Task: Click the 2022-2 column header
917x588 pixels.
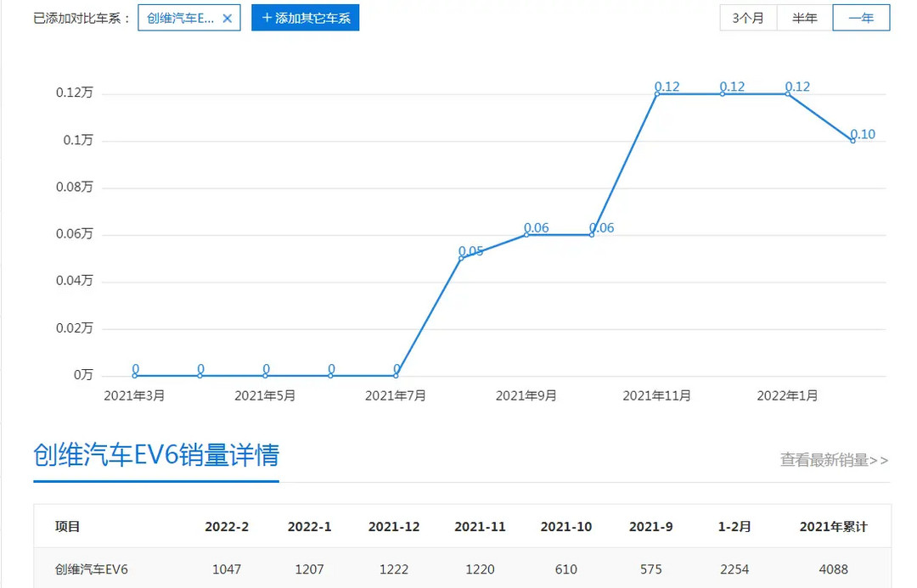Action: point(227,527)
